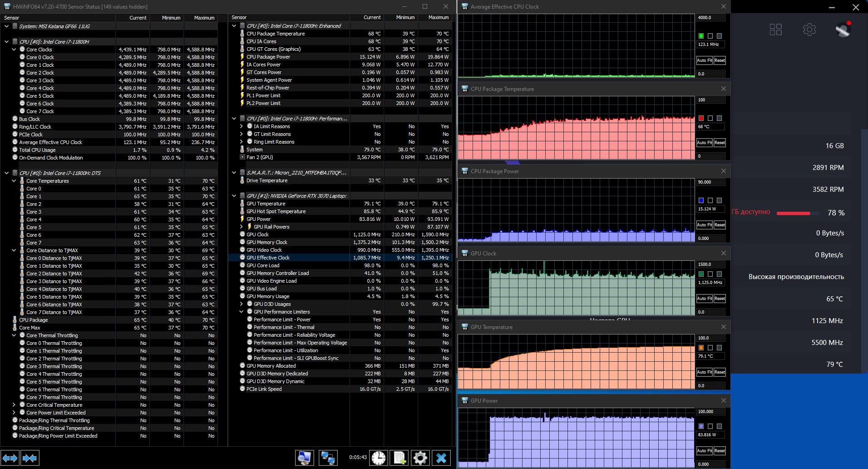The image size is (868, 469).
Task: Reset the elapsed time clock icon
Action: tap(378, 458)
